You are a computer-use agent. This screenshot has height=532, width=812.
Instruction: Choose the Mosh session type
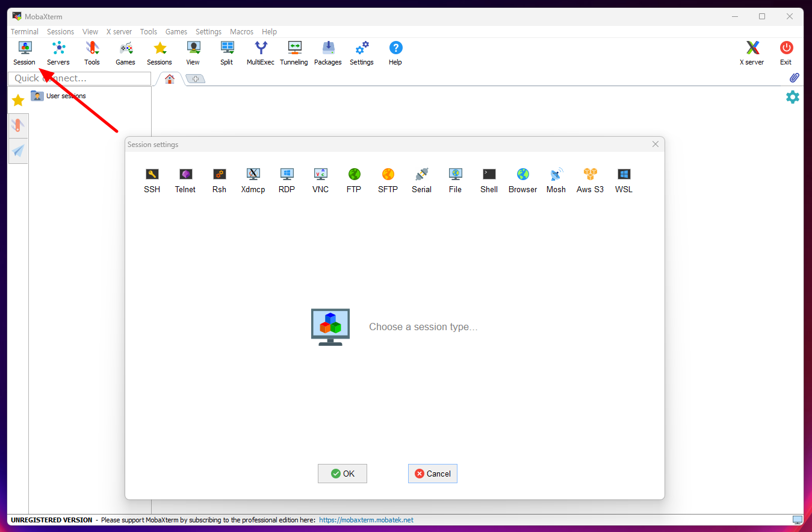coord(556,181)
